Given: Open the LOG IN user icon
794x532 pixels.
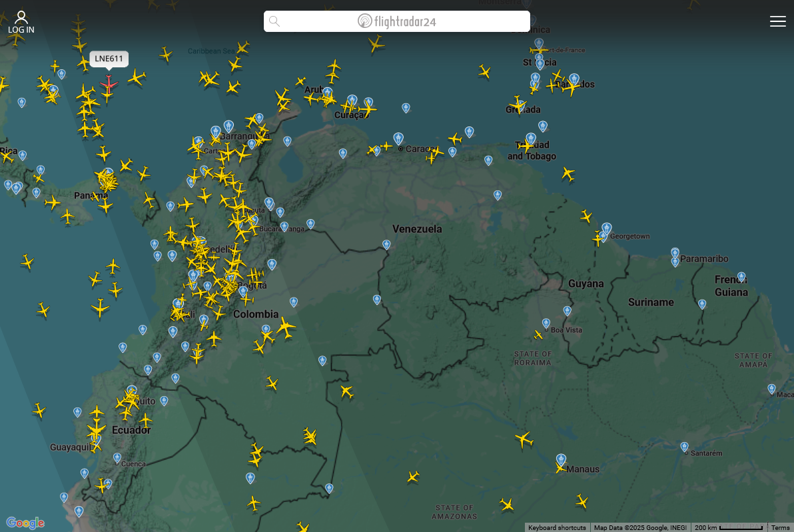Looking at the screenshot, I should click(x=21, y=22).
